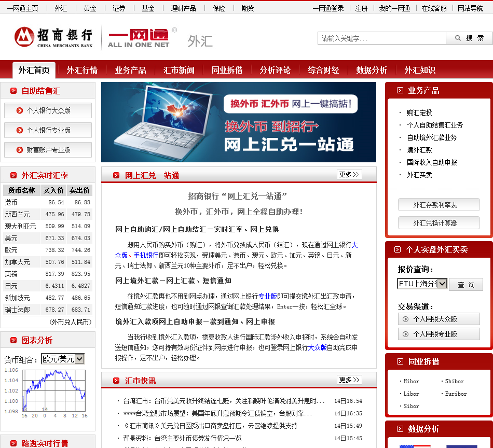Click the 查询 button
This screenshot has height=448, width=493.
(x=466, y=285)
